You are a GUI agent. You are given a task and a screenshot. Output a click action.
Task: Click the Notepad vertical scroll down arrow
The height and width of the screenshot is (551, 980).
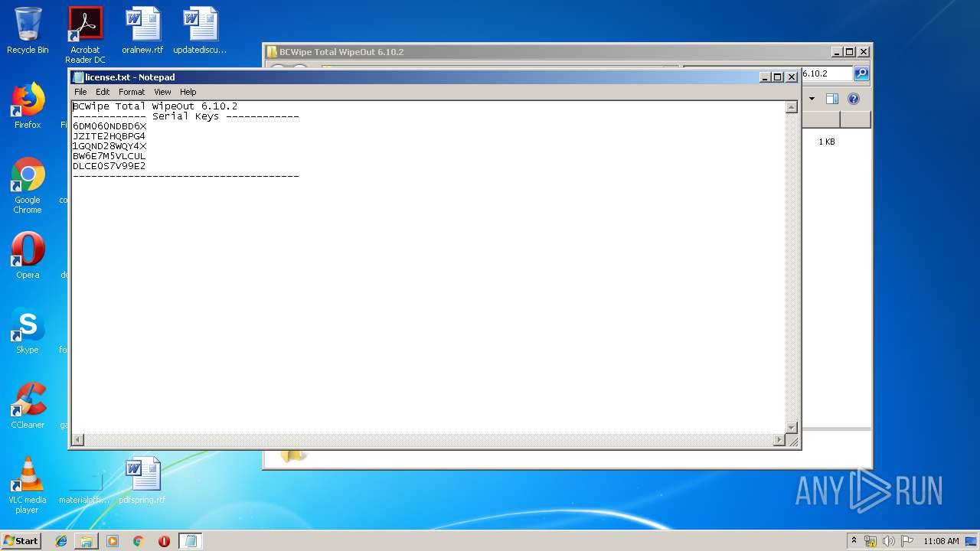pos(792,428)
